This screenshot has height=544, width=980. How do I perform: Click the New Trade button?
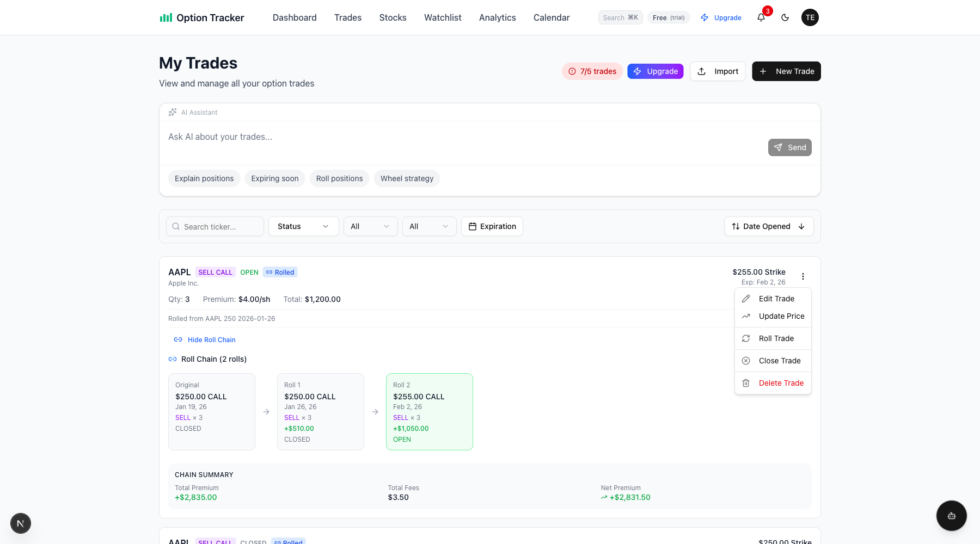coord(786,71)
